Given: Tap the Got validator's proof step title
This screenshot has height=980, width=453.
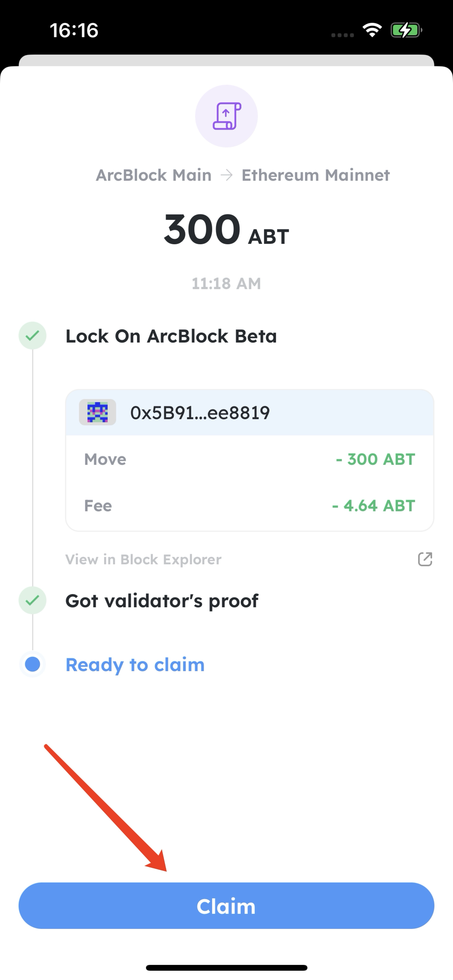Looking at the screenshot, I should tap(162, 601).
